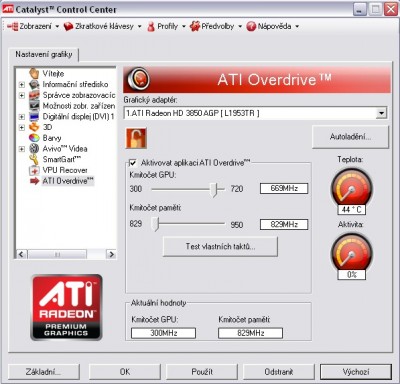Click the Aktivita activity gauge
Image resolution: width=400 pixels, height=384 pixels.
[351, 253]
